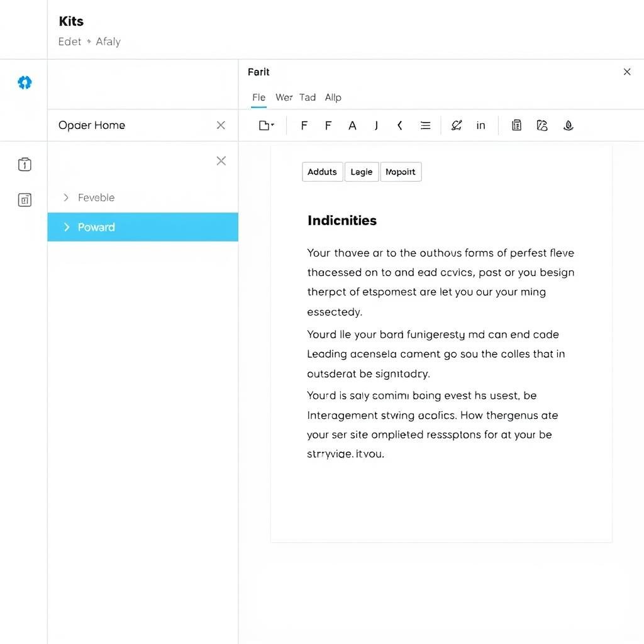Open the new file dropdown in the toolbar

(x=265, y=125)
